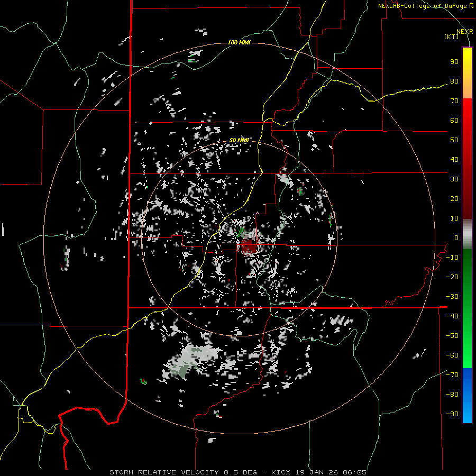Click the "19 JAN 26" date in the caption
Screen dimensions: 476x476
[x=316, y=472]
